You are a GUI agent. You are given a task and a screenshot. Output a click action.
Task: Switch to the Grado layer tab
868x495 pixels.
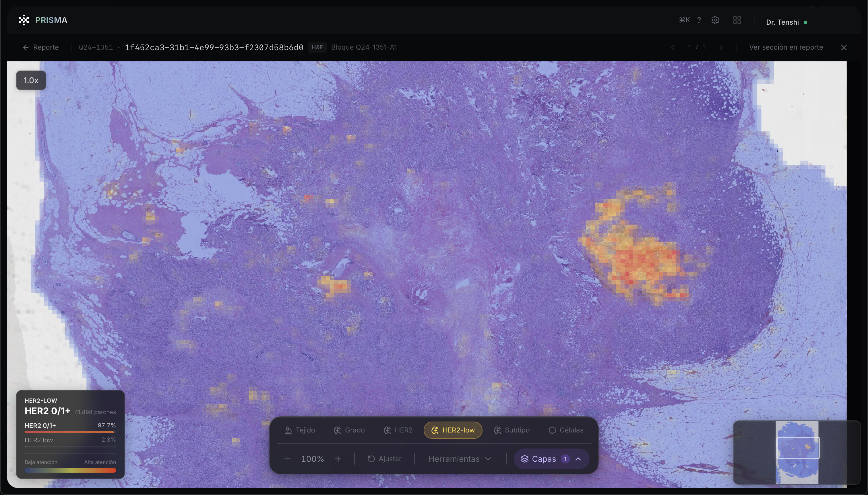pyautogui.click(x=349, y=430)
